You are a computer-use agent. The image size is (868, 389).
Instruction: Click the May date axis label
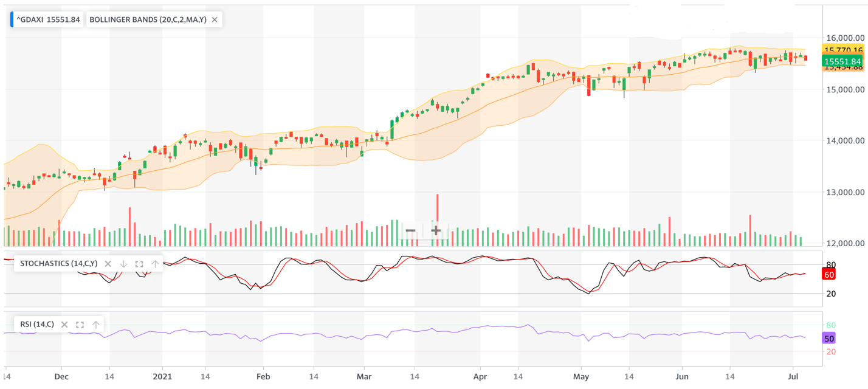tap(581, 377)
